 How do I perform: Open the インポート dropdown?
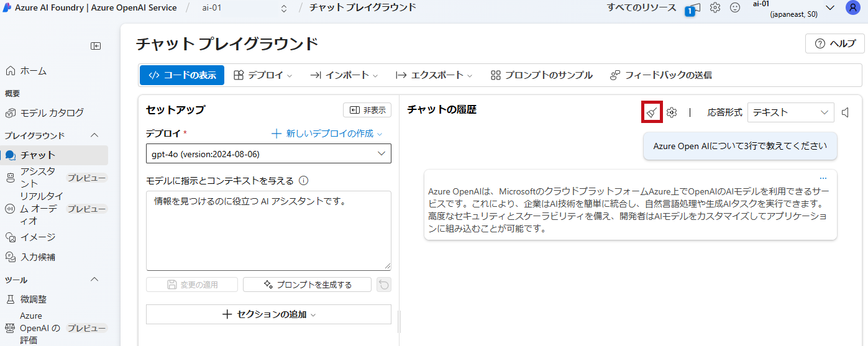(344, 75)
